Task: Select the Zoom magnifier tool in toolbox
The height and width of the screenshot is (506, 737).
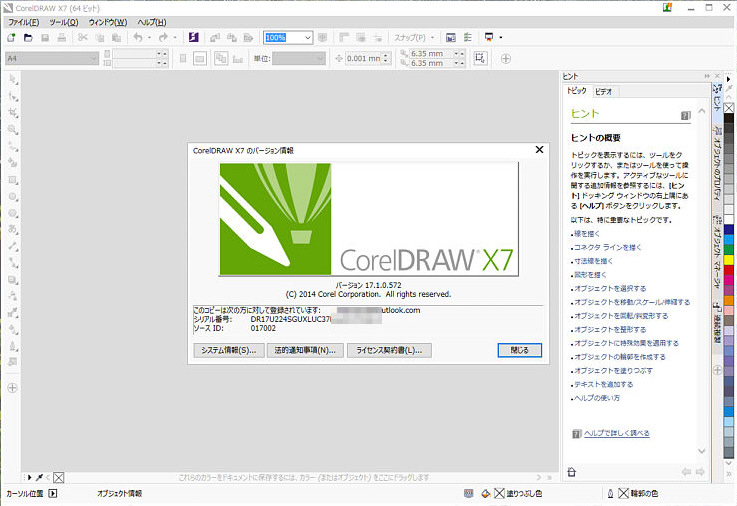Action: click(13, 130)
